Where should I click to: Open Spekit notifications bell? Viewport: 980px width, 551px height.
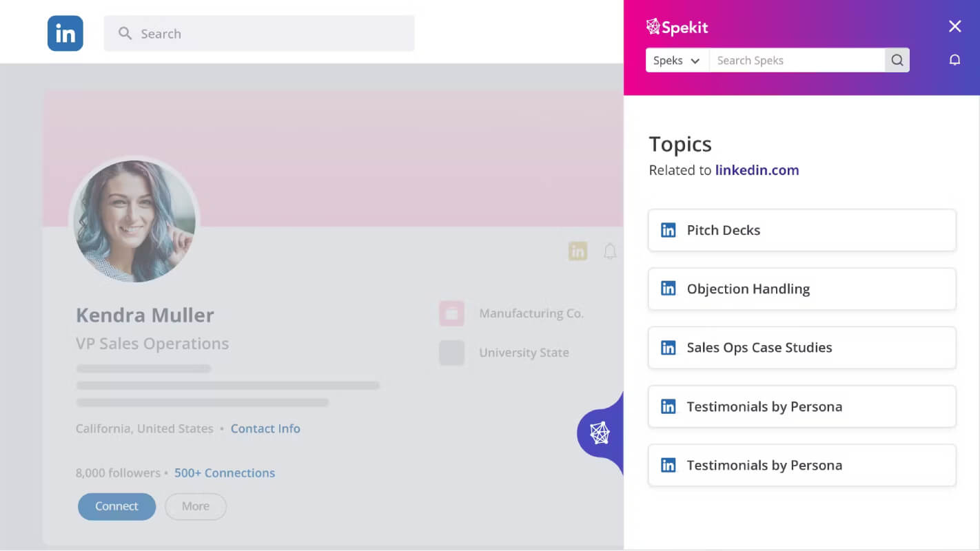coord(955,60)
